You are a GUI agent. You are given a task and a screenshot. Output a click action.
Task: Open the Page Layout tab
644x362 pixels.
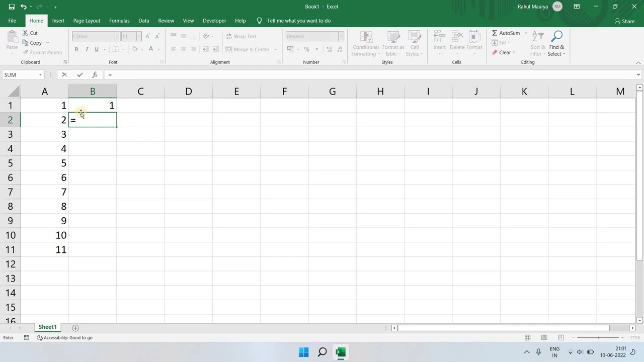click(87, 21)
